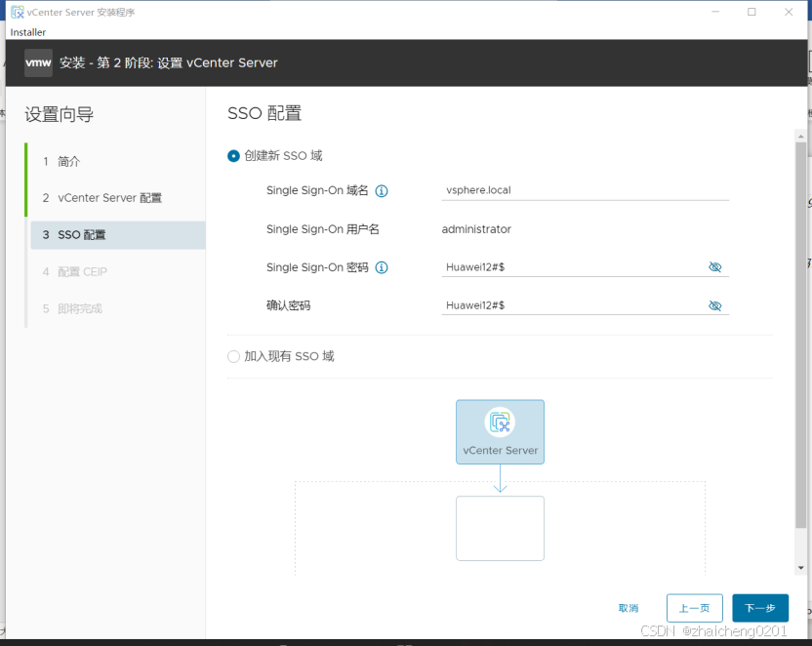Click the empty box below vCenter Server diagram

[500, 528]
